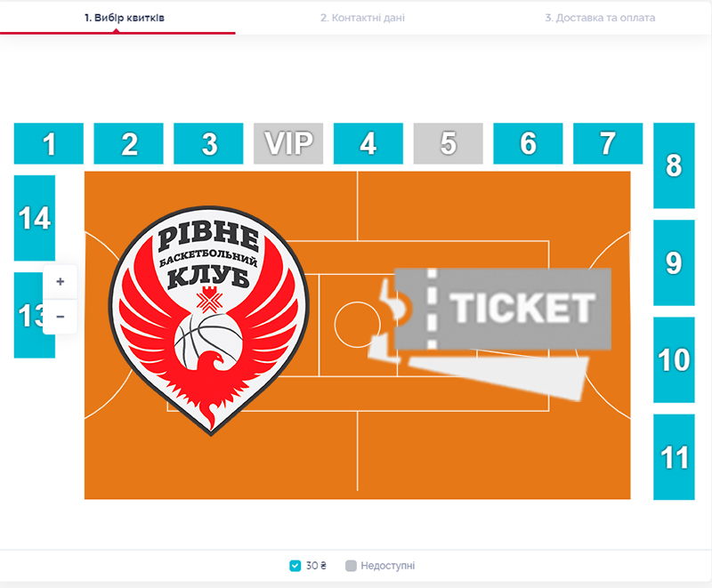Pick sector 10 seats
The width and height of the screenshot is (712, 588).
(674, 359)
